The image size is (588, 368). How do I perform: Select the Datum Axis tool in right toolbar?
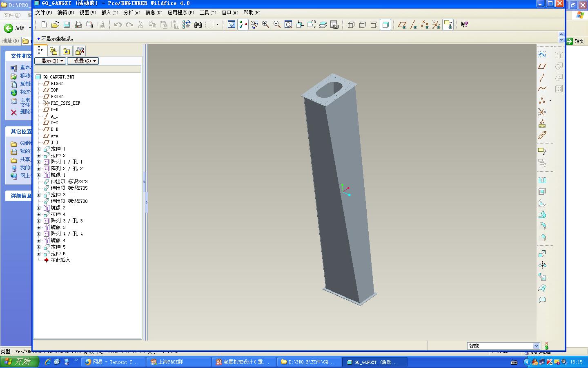[542, 78]
